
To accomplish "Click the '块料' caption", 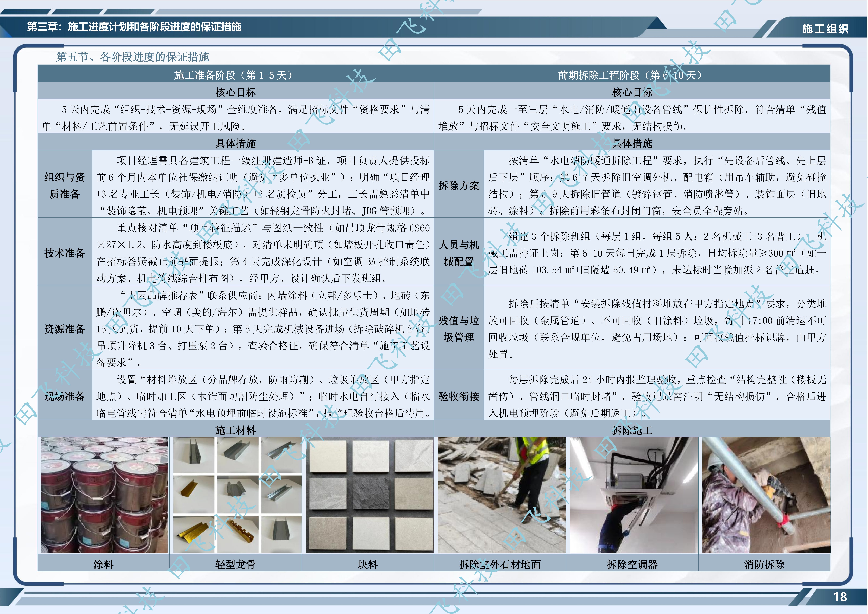I will click(368, 564).
